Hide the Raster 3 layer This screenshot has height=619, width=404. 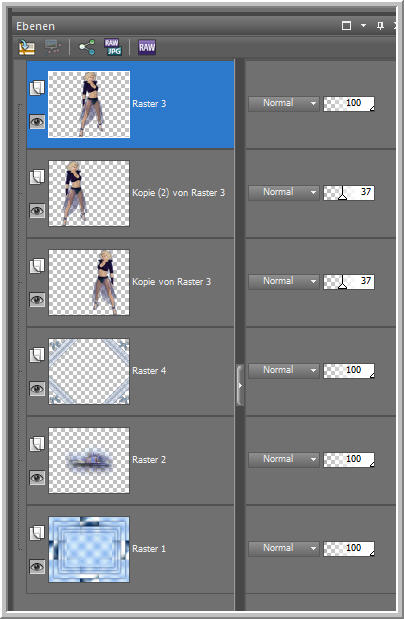pos(37,122)
